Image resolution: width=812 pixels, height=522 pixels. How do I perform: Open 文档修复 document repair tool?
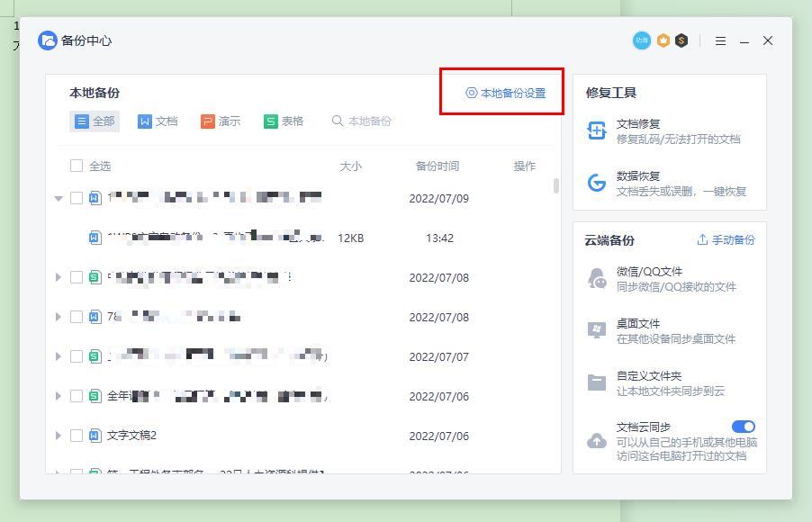[x=663, y=131]
